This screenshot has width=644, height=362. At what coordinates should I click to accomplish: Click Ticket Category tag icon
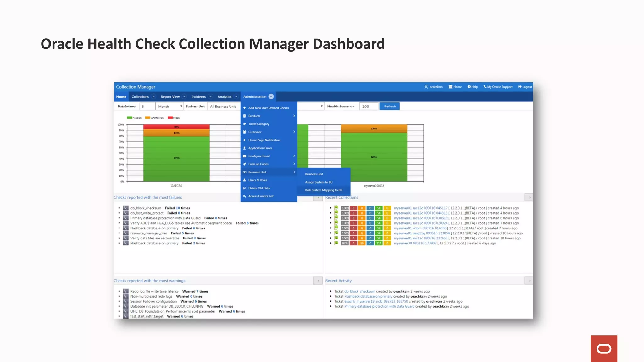[244, 124]
